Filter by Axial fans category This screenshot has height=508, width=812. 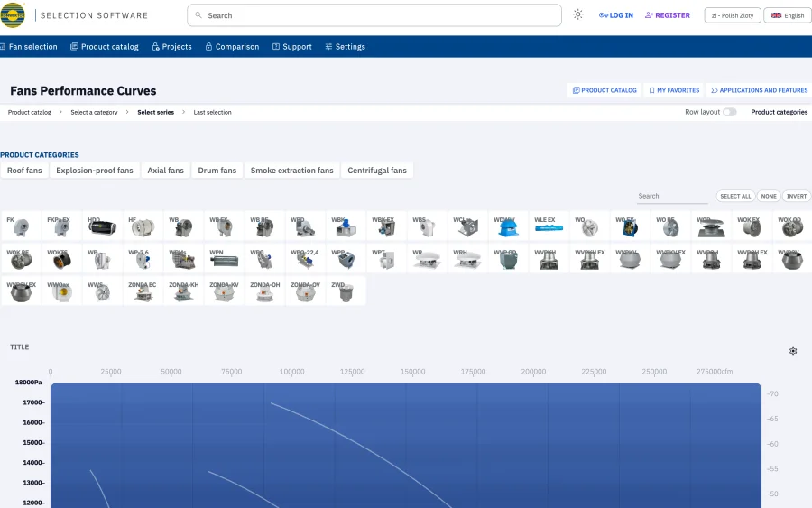166,171
